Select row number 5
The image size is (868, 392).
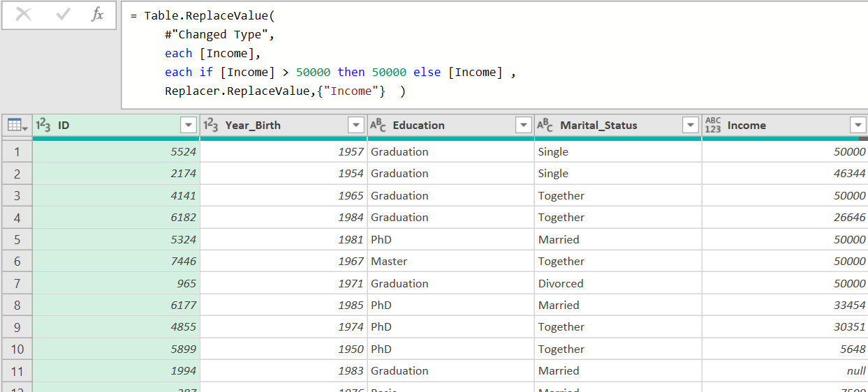point(17,239)
